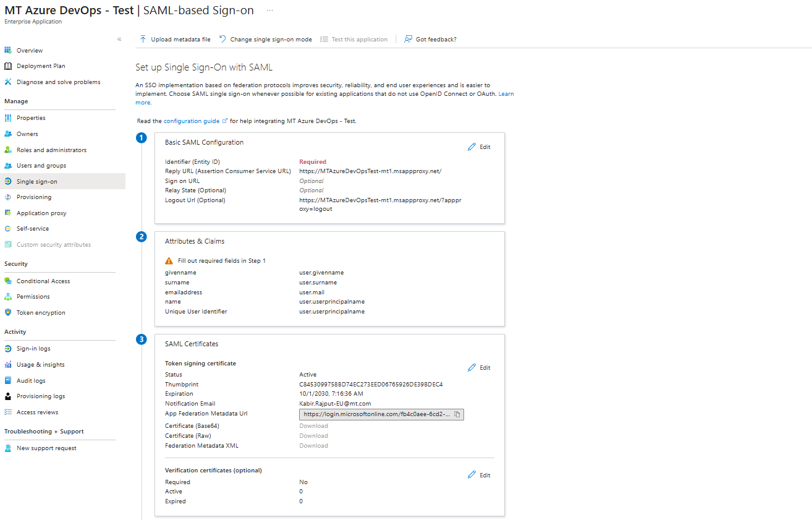Click the Provisioning logs person icon
Viewport: 812px width, 520px height.
8,396
